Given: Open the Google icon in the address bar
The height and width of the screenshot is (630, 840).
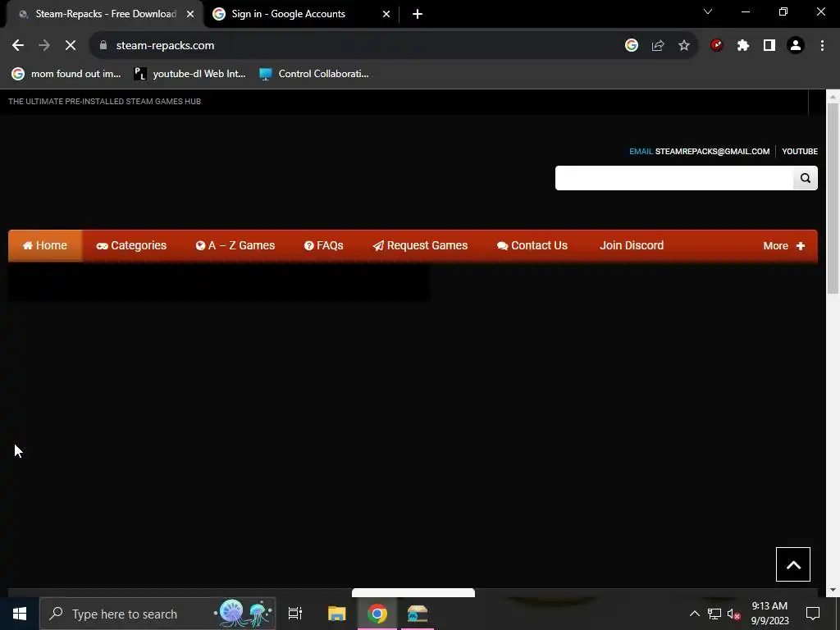Looking at the screenshot, I should pos(632,46).
